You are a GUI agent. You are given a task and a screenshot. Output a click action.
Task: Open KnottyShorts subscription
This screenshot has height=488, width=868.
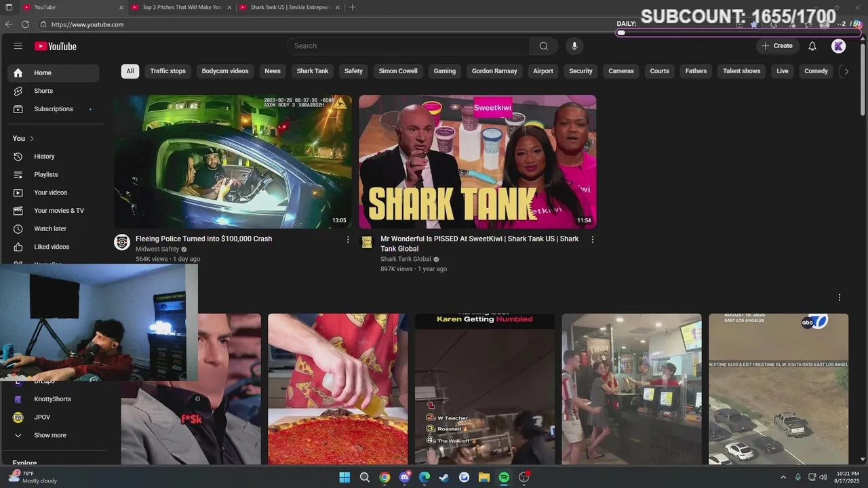pyautogui.click(x=54, y=399)
